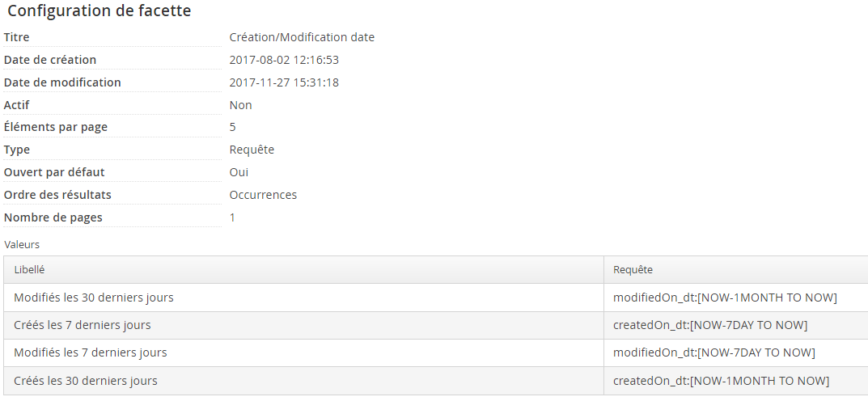This screenshot has width=868, height=401.
Task: Click query createdOn_dt:[NOW-7DAY TO NOW]
Action: pyautogui.click(x=710, y=325)
